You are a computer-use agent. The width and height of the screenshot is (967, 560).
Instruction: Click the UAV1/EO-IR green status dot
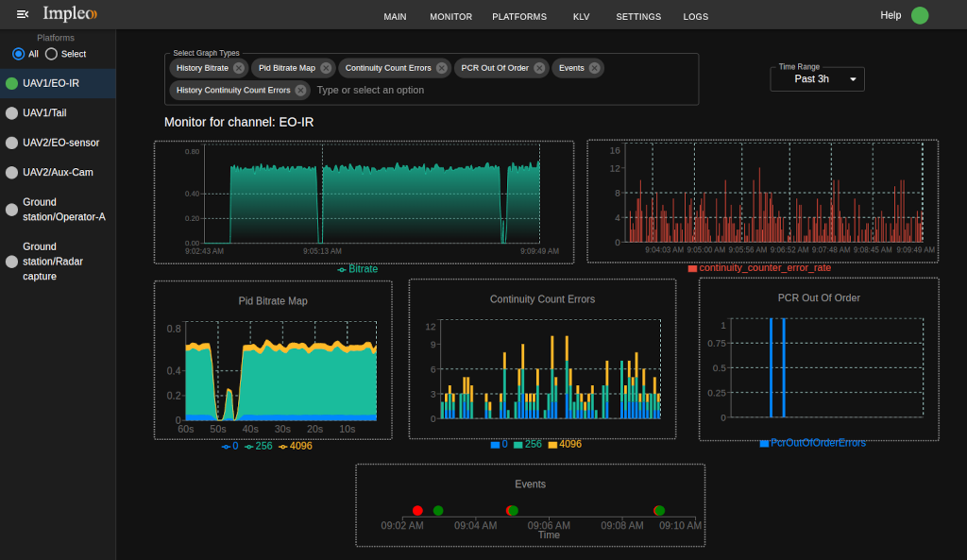[11, 83]
